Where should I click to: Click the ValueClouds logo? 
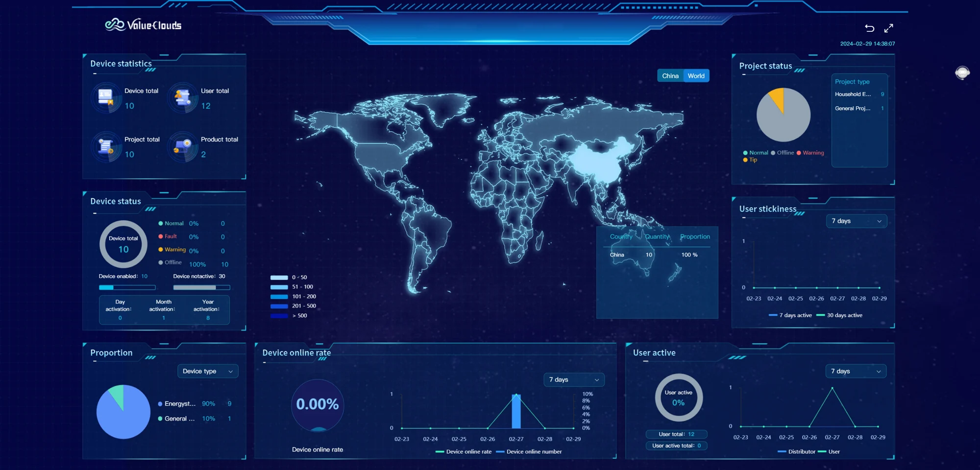click(143, 24)
